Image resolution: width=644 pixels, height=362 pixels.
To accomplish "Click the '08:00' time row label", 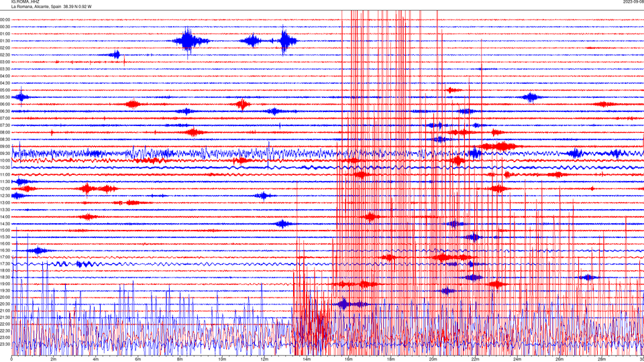I will (x=5, y=132).
